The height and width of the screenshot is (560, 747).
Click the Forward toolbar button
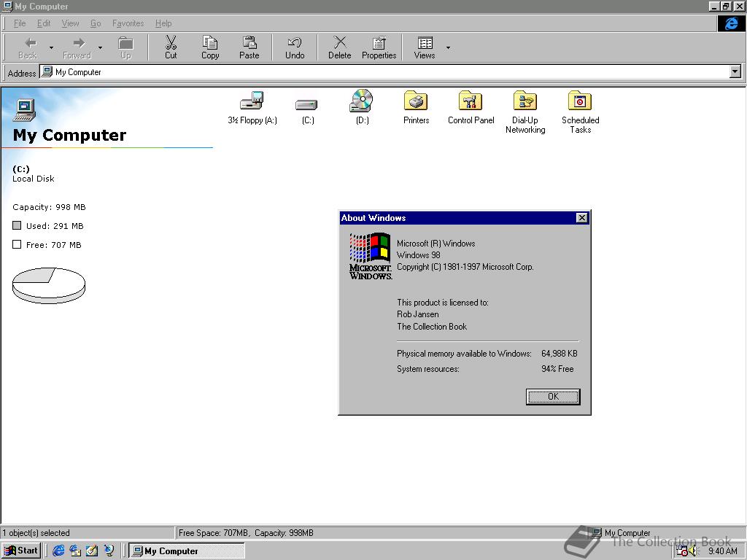[x=77, y=47]
